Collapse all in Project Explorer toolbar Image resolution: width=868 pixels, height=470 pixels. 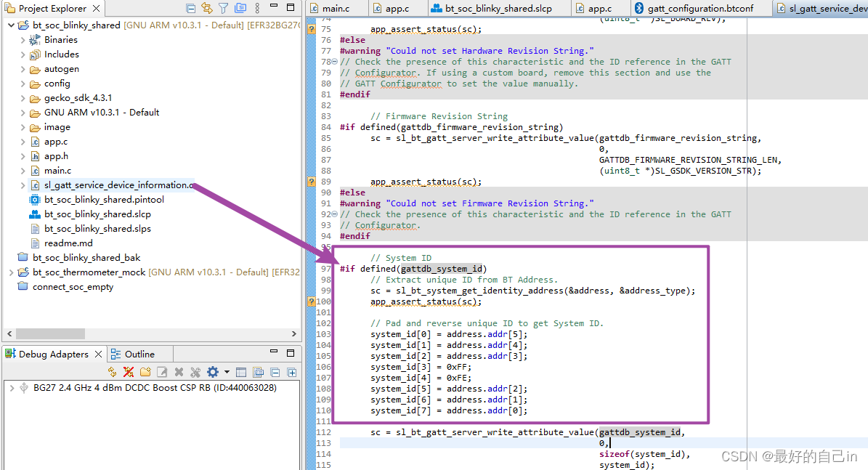pos(191,9)
